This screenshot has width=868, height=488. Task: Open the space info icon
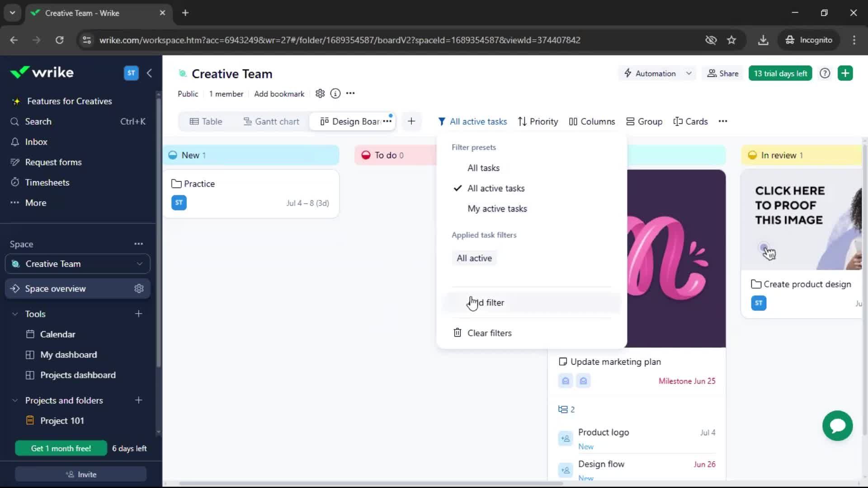click(335, 94)
